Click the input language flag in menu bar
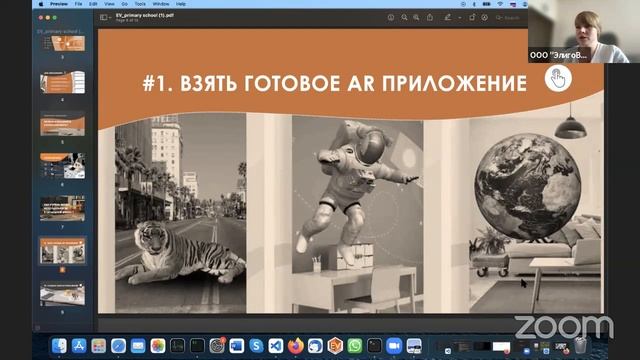The width and height of the screenshot is (640, 360). point(513,4)
